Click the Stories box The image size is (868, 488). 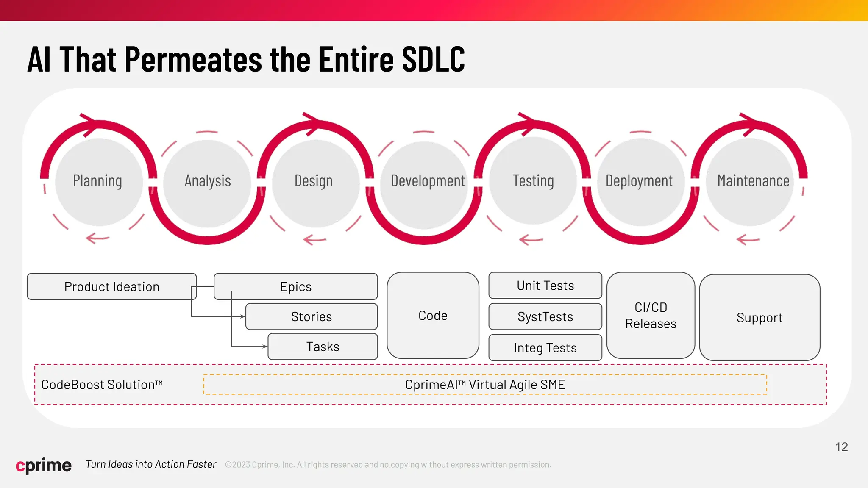click(x=312, y=316)
